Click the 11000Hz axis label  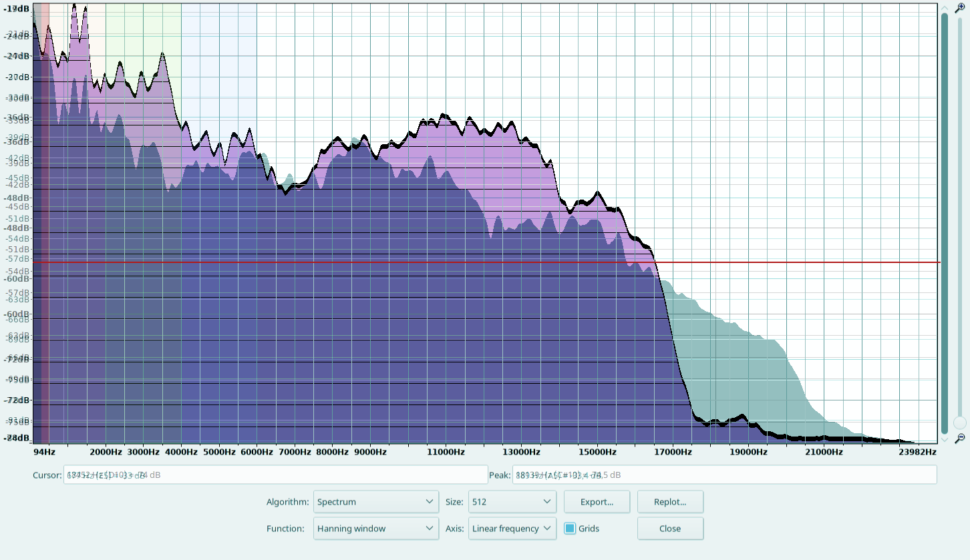click(446, 452)
